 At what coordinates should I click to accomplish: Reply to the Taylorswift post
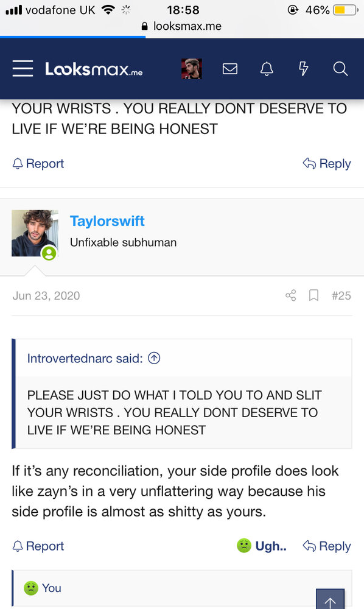point(327,546)
